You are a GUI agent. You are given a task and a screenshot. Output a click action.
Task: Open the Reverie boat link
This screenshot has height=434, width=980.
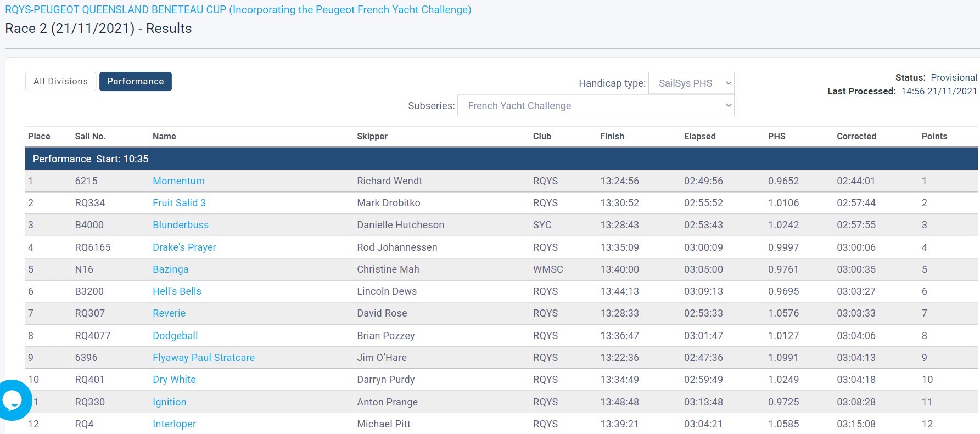169,313
